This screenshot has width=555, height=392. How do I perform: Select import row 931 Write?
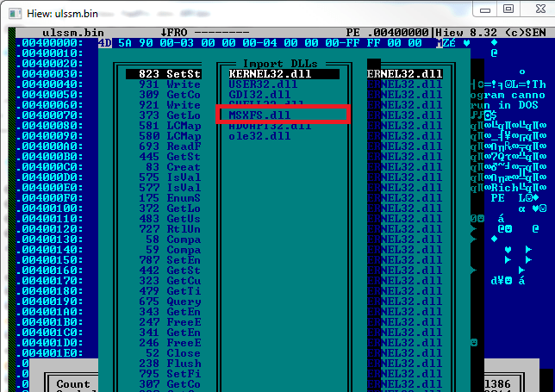pyautogui.click(x=170, y=84)
